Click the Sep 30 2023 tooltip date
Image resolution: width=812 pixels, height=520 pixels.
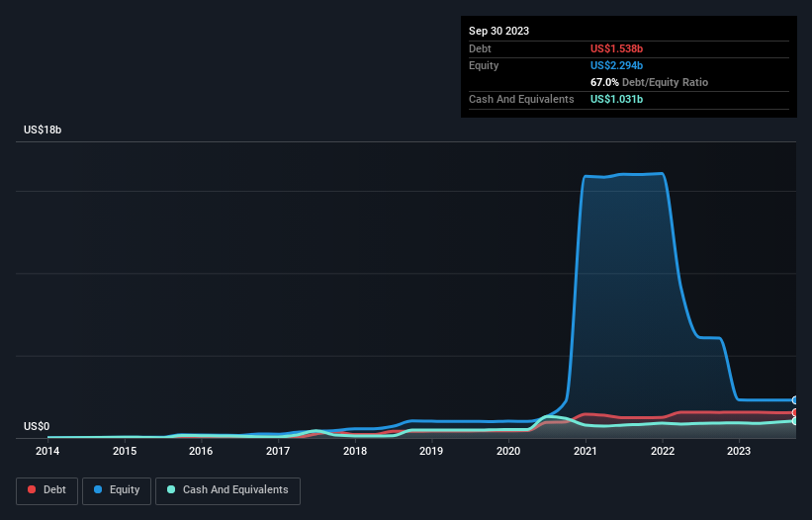click(498, 31)
